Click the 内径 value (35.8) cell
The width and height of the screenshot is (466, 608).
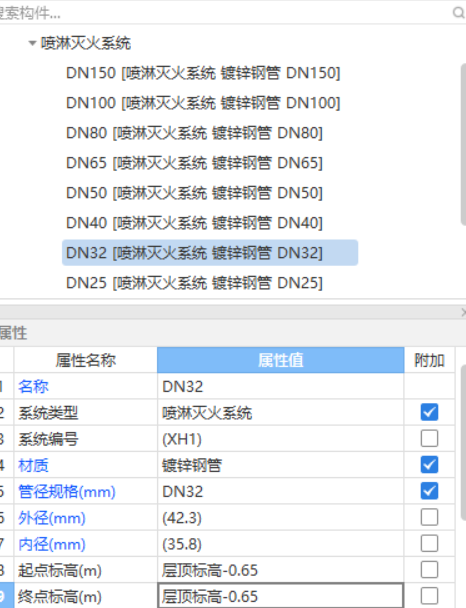tap(281, 544)
